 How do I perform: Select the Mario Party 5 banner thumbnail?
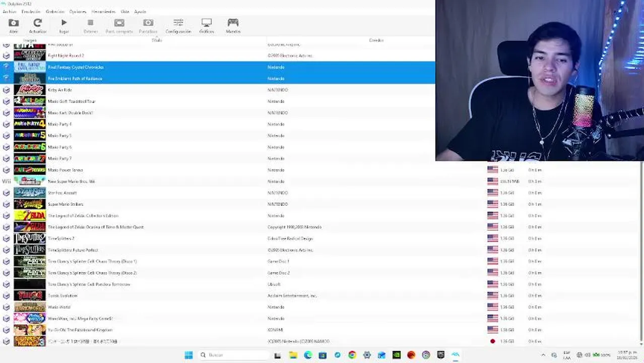click(x=30, y=136)
